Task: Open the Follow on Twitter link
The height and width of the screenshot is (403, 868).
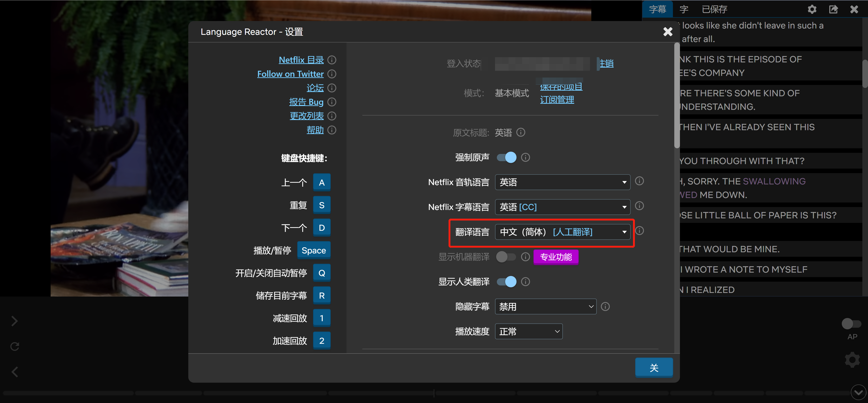Action: point(290,74)
